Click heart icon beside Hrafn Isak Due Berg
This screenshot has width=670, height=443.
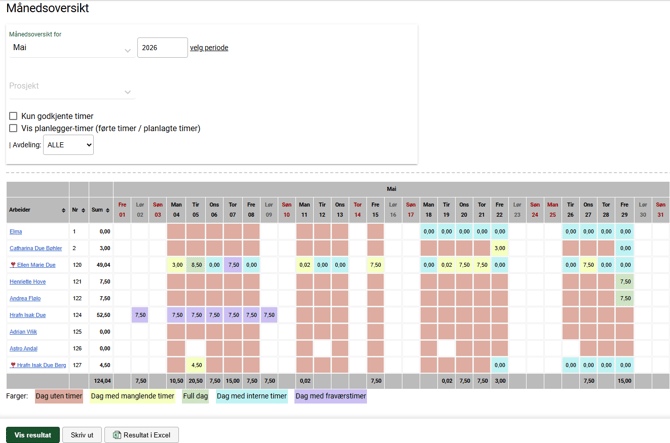(x=13, y=365)
